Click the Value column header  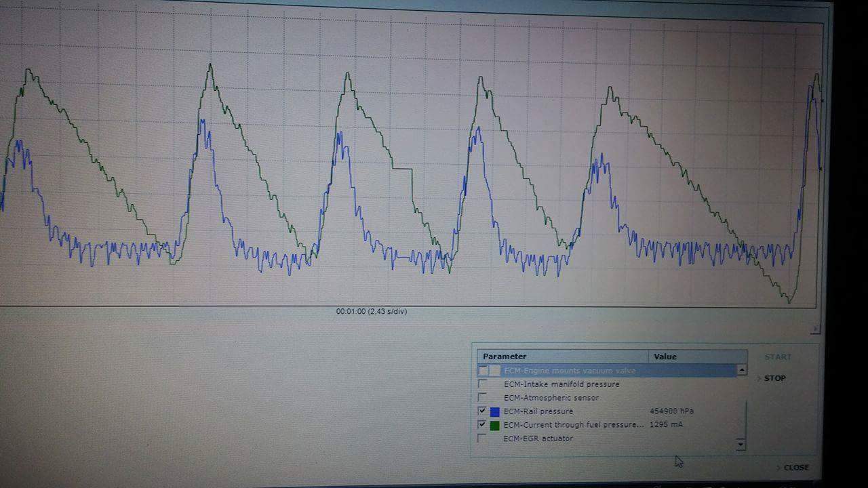click(x=665, y=357)
